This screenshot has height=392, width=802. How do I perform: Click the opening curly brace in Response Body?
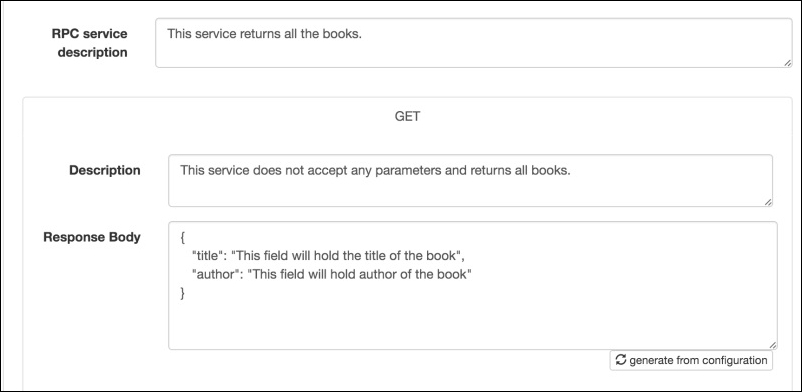(183, 238)
